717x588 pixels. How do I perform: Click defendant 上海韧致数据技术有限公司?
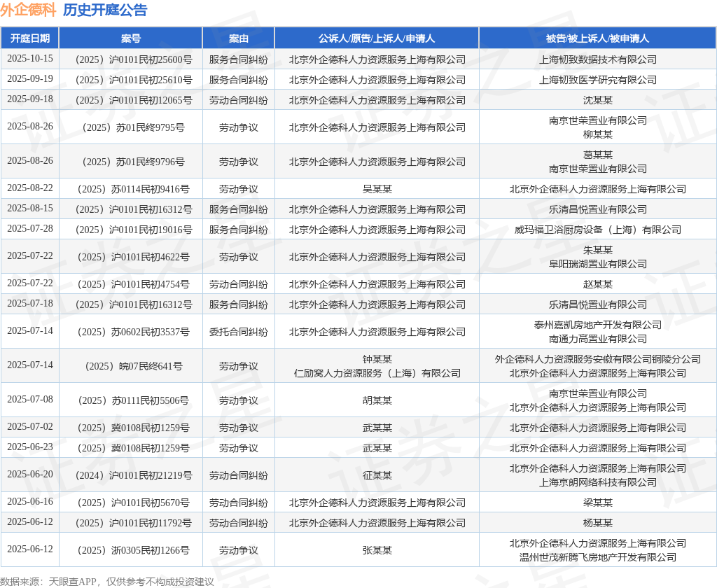(x=598, y=59)
